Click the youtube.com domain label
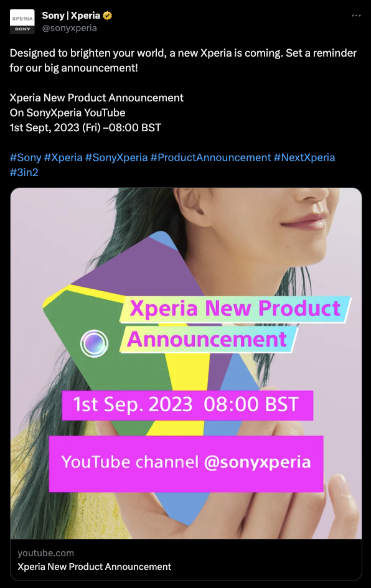Screen dimensions: 371x588 coord(46,553)
